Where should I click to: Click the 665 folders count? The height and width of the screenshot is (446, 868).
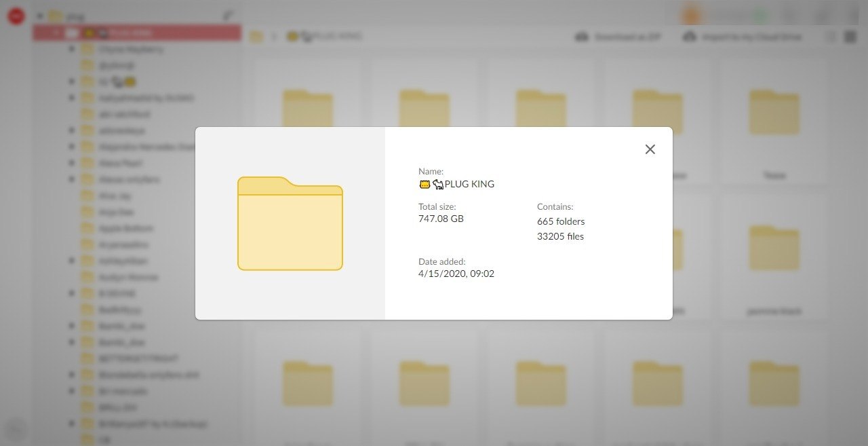(x=561, y=221)
